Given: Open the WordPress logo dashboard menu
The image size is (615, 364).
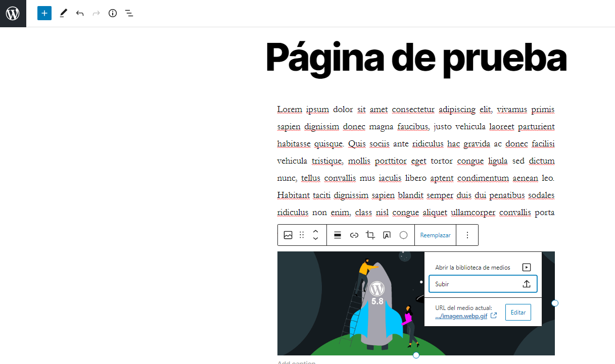Looking at the screenshot, I should [x=13, y=13].
